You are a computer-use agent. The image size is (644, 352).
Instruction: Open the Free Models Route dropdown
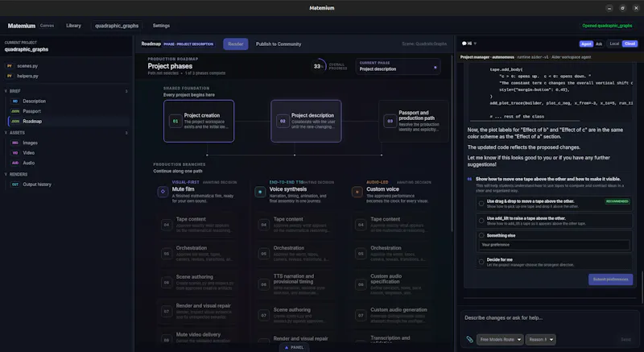coord(500,339)
